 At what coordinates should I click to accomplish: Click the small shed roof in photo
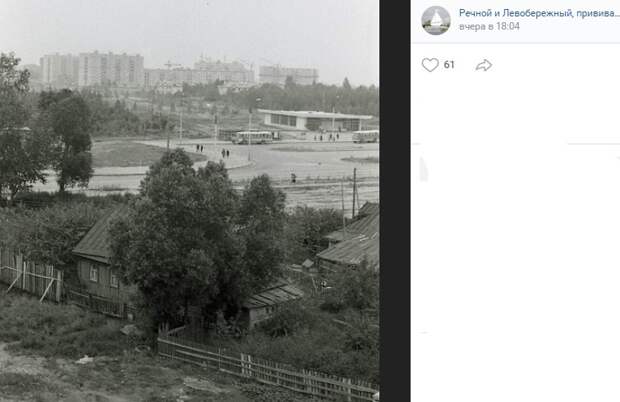[x=273, y=296]
